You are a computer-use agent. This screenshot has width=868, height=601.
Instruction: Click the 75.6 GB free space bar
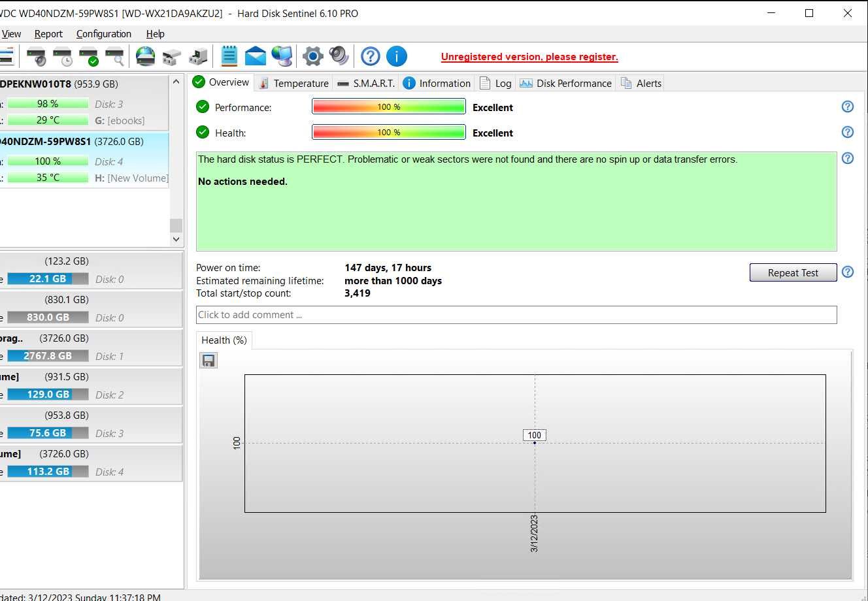pos(48,433)
